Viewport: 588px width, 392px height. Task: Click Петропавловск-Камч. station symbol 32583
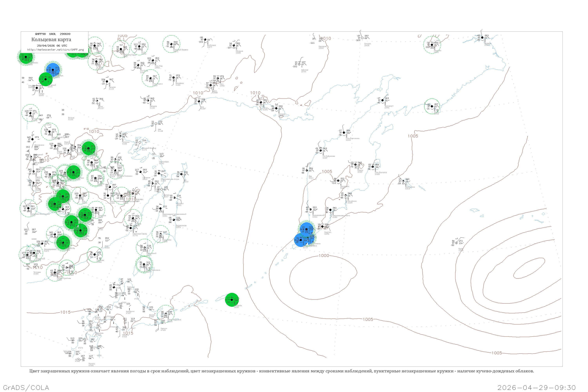[330, 210]
